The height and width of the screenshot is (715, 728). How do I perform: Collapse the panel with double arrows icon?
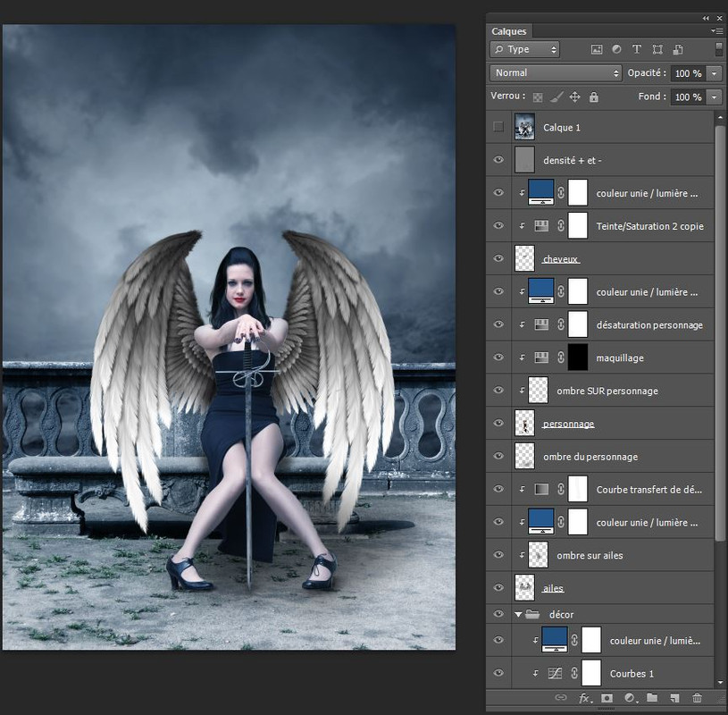(706, 18)
